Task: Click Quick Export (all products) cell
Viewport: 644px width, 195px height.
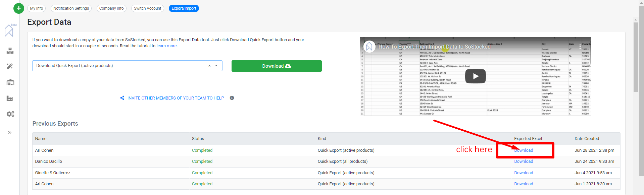Action: tap(343, 161)
